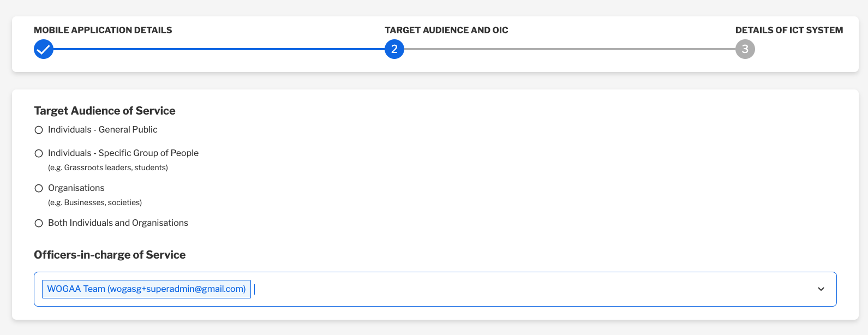Image resolution: width=868 pixels, height=335 pixels.
Task: Click the step 3 circle indicator
Action: [x=745, y=49]
